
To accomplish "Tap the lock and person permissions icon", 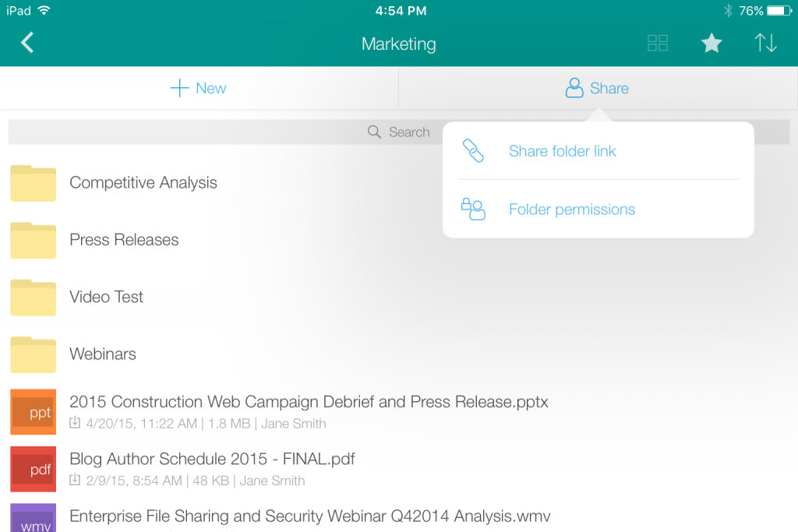I will tap(473, 210).
